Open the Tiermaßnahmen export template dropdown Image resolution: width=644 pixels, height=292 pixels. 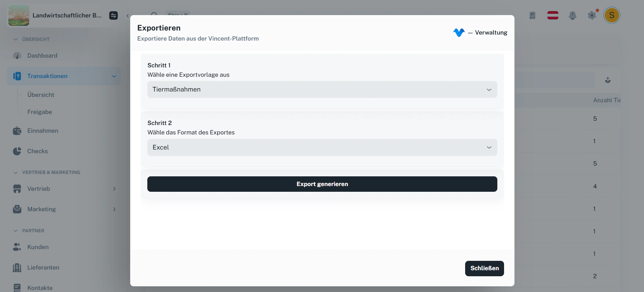(x=322, y=90)
